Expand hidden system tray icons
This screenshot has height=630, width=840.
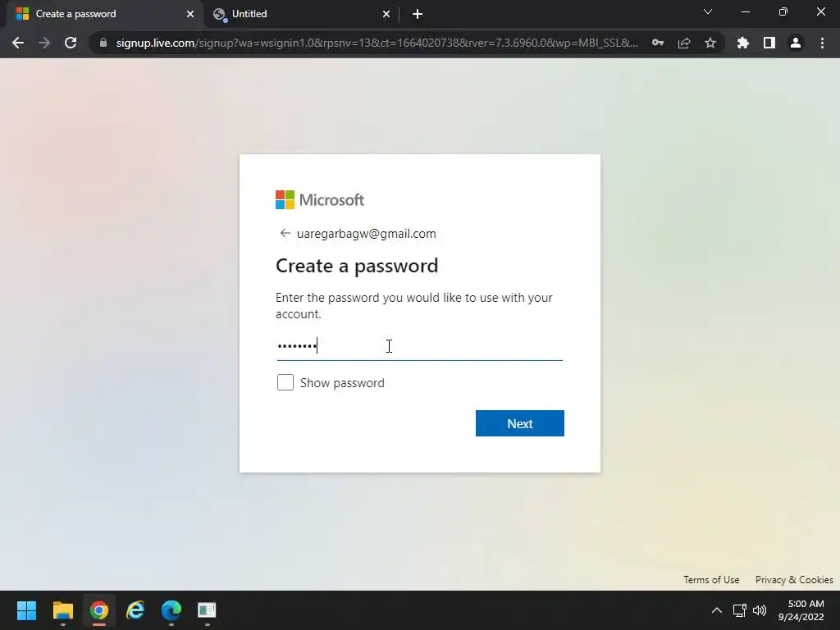click(716, 610)
